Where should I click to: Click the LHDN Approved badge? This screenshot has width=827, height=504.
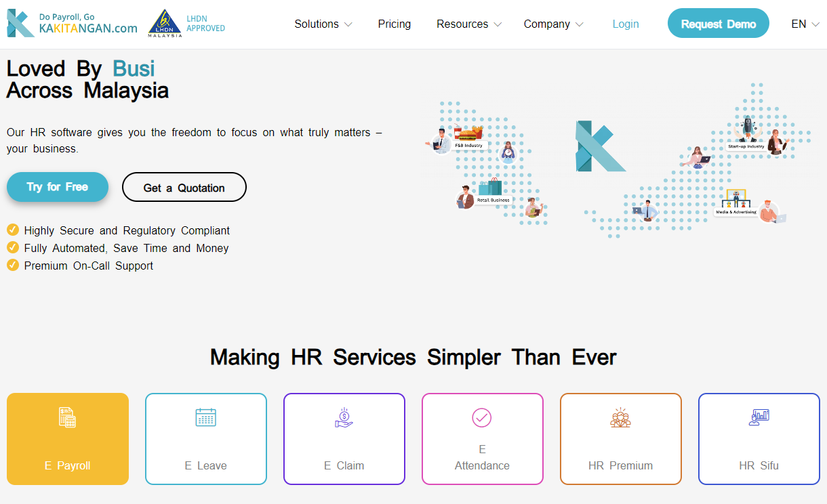pos(186,23)
